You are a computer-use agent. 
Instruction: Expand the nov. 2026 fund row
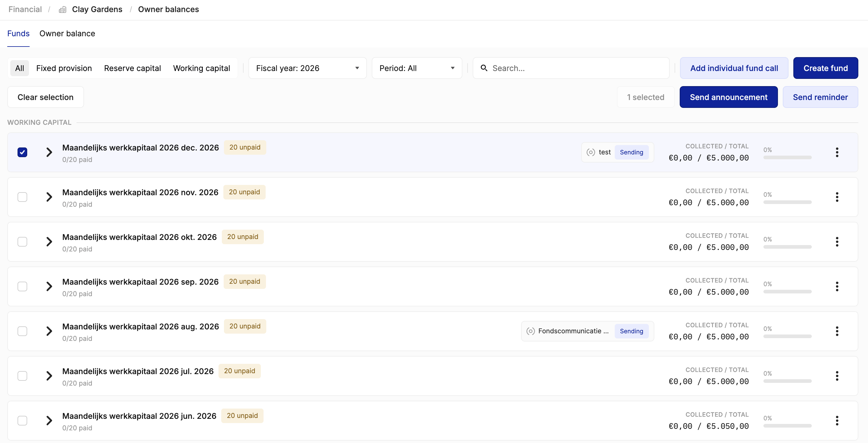coord(49,197)
